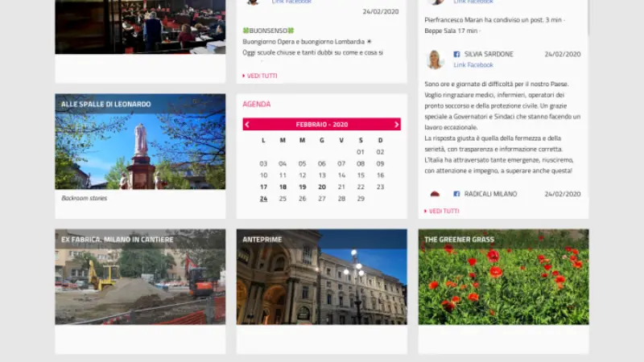Open the Agenda section heading
644x362 pixels.
[x=256, y=105]
